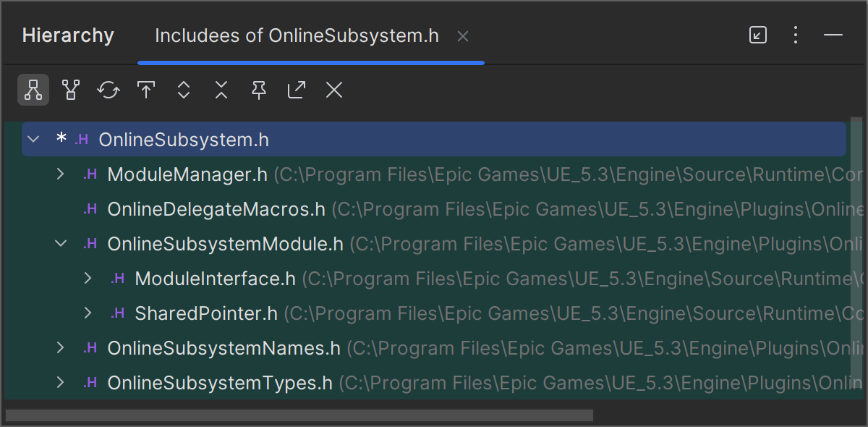Click the base on this file icon
Viewport: 868px width, 427px height.
tap(145, 90)
